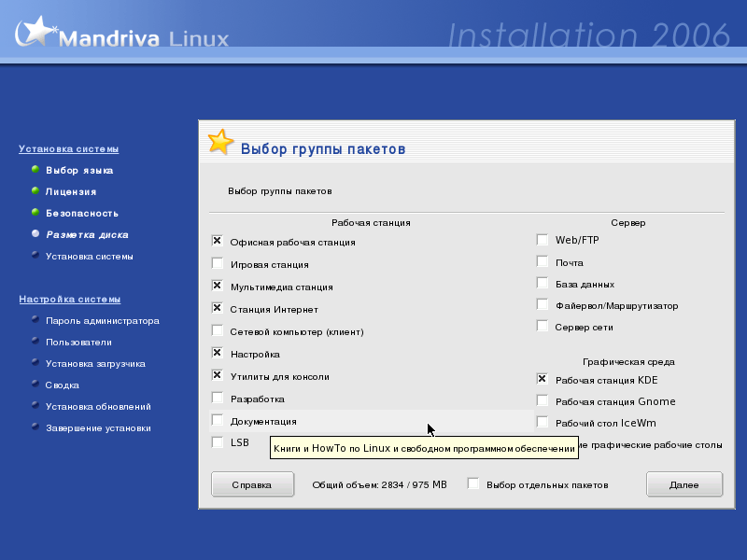Enable Рабочая станция Gnome checkbox
The height and width of the screenshot is (560, 747).
click(x=543, y=400)
